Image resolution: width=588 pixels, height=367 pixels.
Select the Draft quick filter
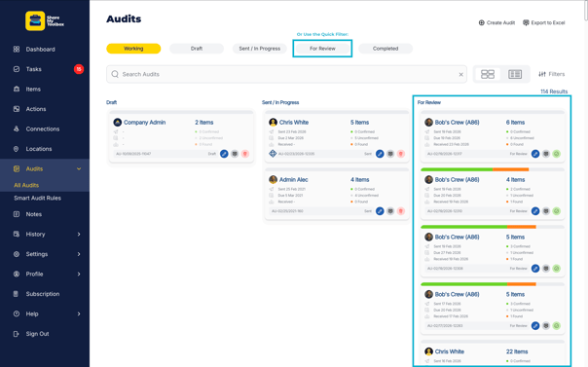coord(197,49)
